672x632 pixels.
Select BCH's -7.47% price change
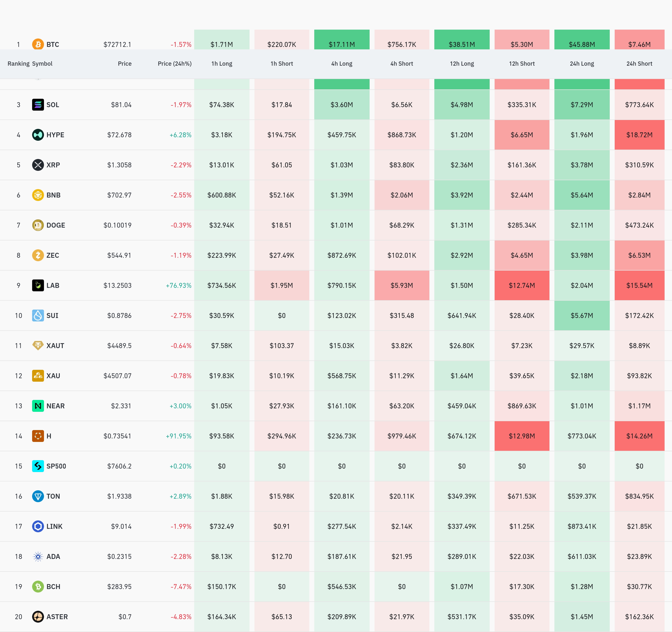[181, 586]
